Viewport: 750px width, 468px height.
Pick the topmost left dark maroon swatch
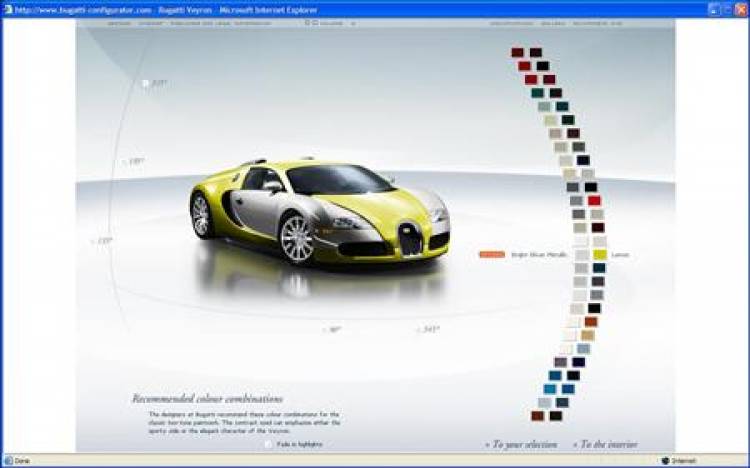pos(518,53)
